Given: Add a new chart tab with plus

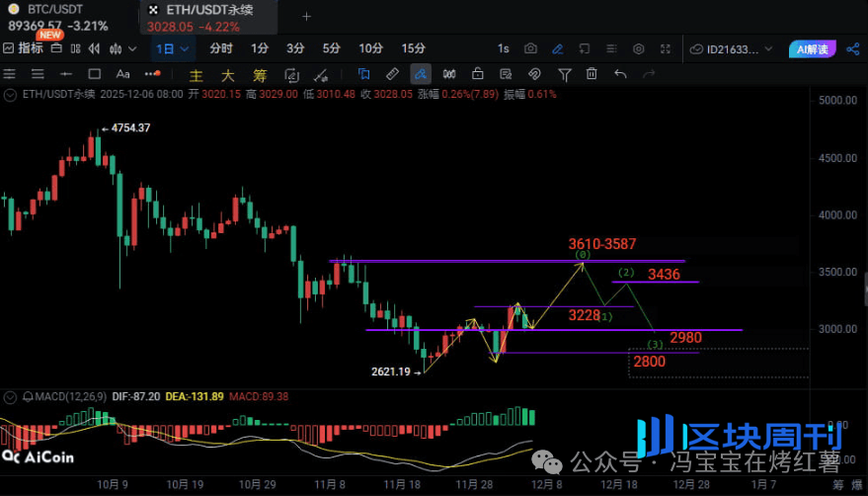Looking at the screenshot, I should [x=306, y=17].
